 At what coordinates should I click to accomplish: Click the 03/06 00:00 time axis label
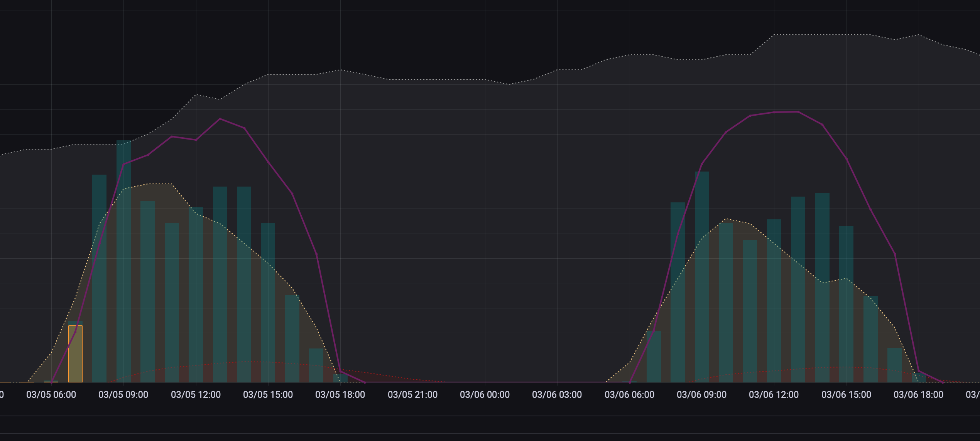tap(485, 395)
